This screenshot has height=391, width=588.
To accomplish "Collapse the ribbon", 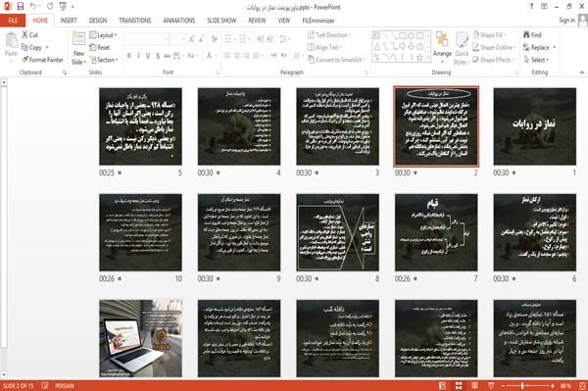I will pyautogui.click(x=582, y=73).
